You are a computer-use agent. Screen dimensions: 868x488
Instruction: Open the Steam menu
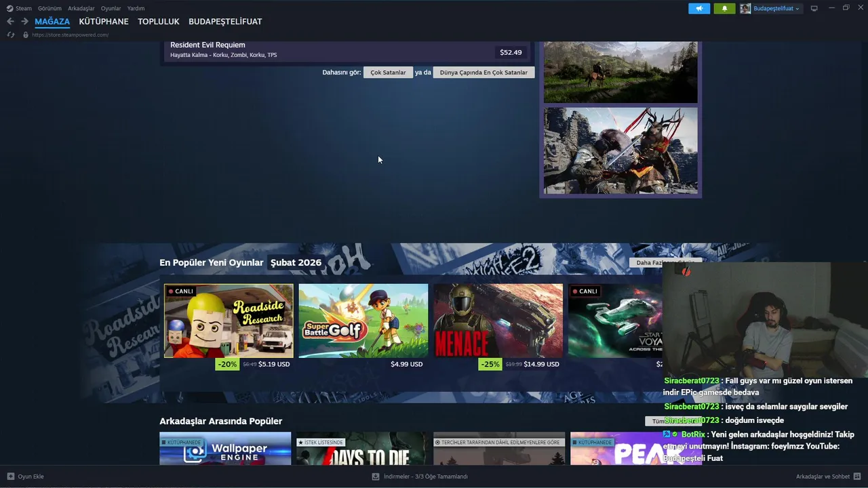(24, 8)
